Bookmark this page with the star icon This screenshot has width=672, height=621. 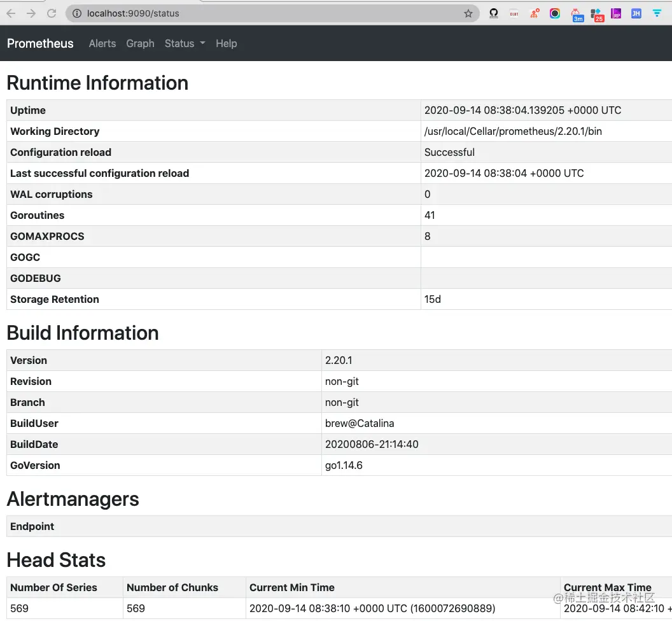[468, 13]
